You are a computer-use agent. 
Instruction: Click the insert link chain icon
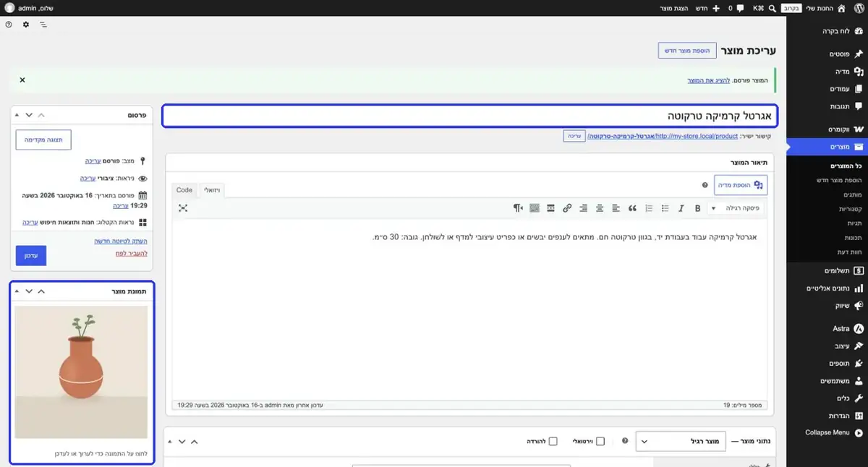tap(567, 208)
